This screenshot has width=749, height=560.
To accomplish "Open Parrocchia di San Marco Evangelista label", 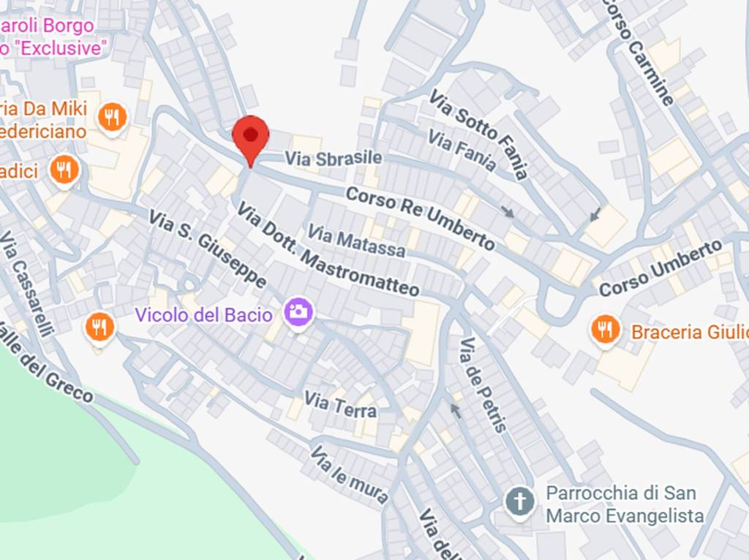I will click(625, 504).
